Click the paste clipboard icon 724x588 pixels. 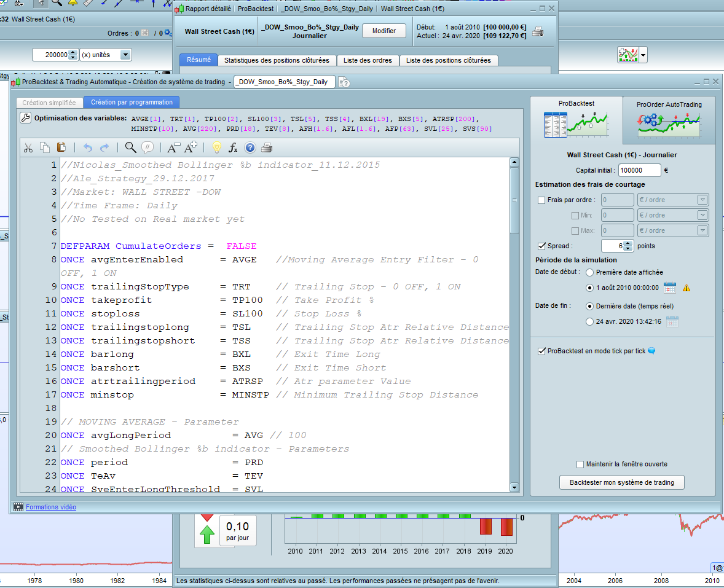61,147
